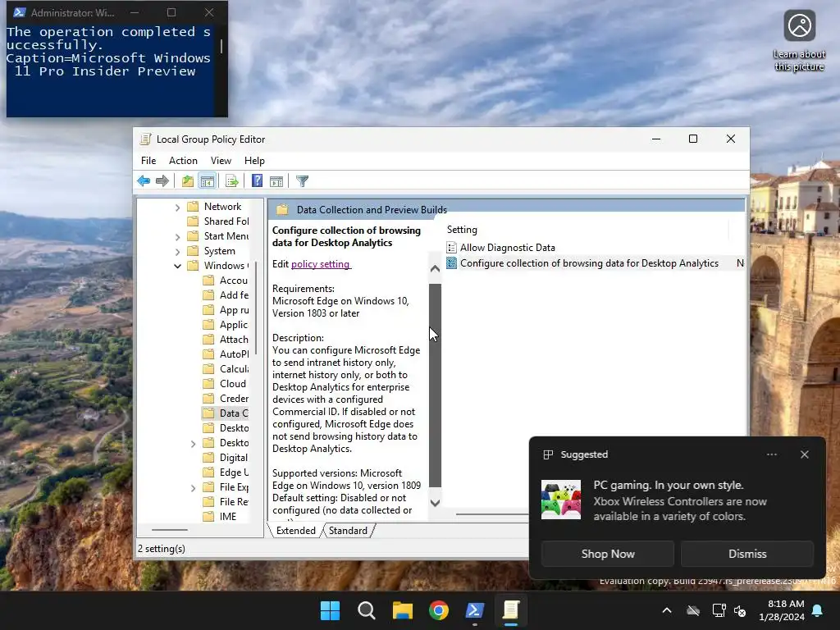Click the Xbox controllers thumbnail image
The height and width of the screenshot is (630, 840).
tap(561, 500)
